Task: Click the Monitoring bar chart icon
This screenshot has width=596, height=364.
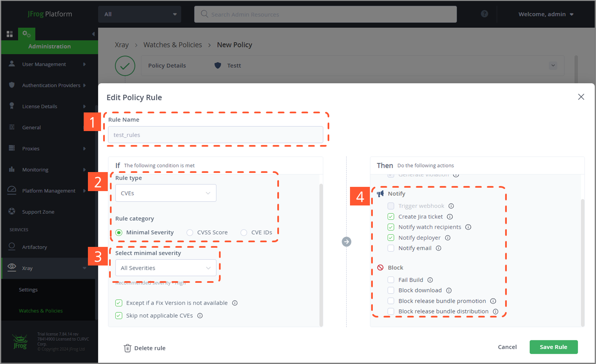Action: pyautogui.click(x=12, y=170)
